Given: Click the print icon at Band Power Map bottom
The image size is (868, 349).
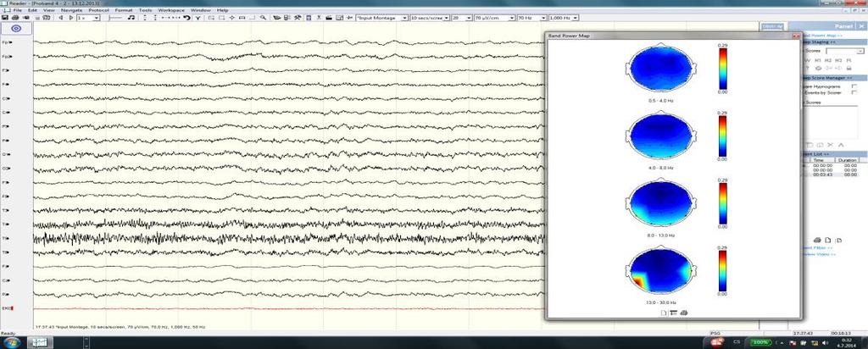Looking at the screenshot, I should 684,313.
